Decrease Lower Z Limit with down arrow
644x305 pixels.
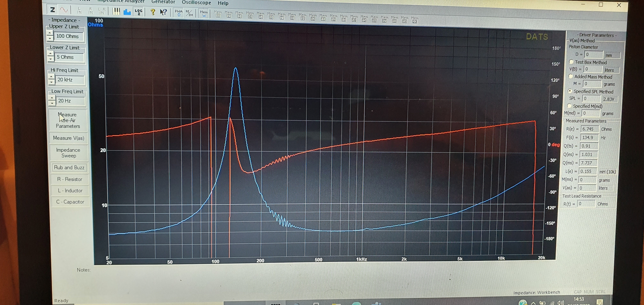[50, 59]
